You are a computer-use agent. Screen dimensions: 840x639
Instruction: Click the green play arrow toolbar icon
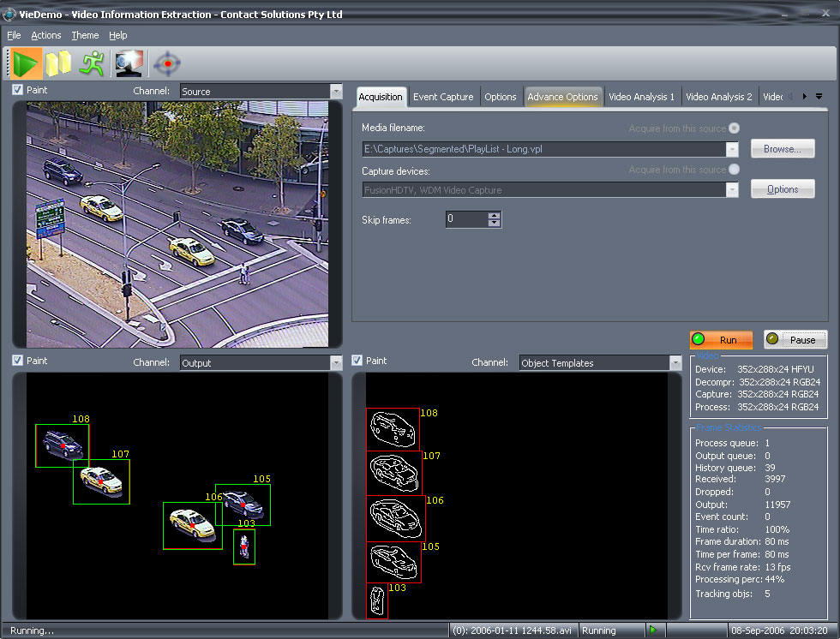pyautogui.click(x=27, y=63)
